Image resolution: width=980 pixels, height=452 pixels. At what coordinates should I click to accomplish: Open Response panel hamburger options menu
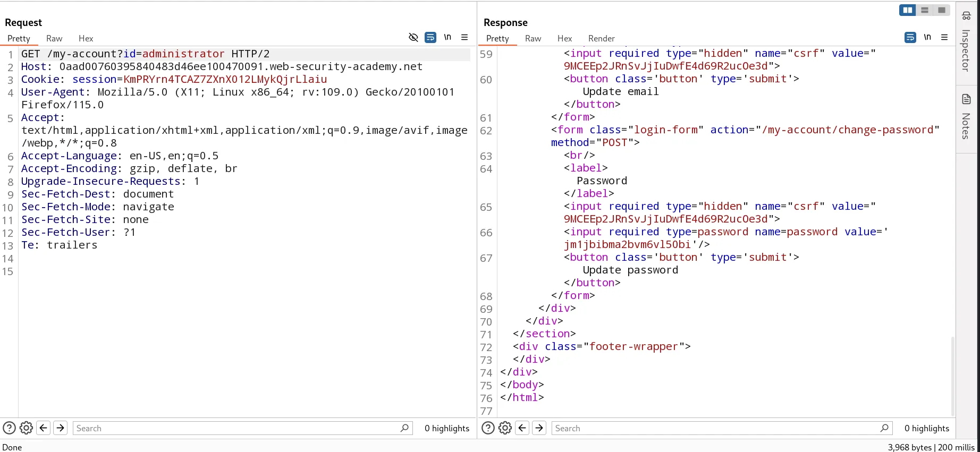944,37
